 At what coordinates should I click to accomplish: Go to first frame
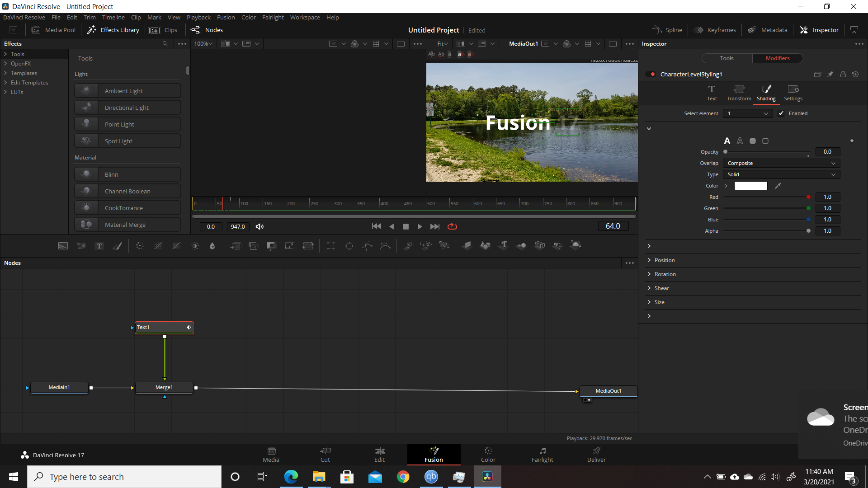pos(376,226)
